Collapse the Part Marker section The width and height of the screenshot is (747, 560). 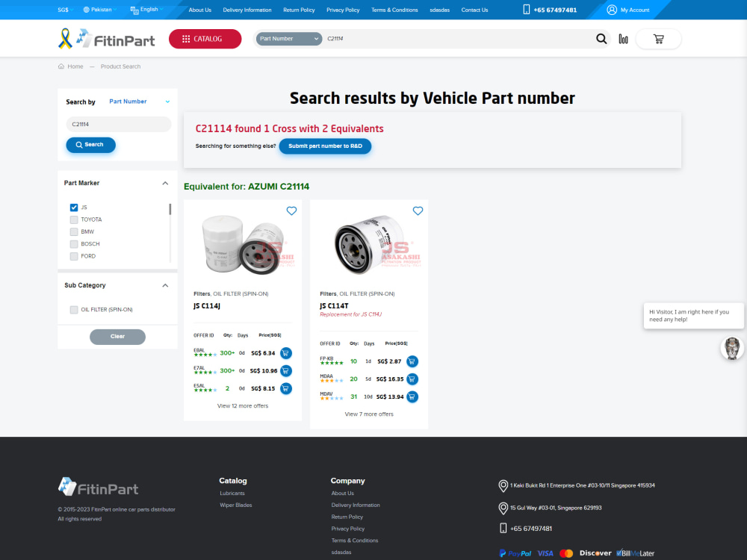(x=165, y=183)
